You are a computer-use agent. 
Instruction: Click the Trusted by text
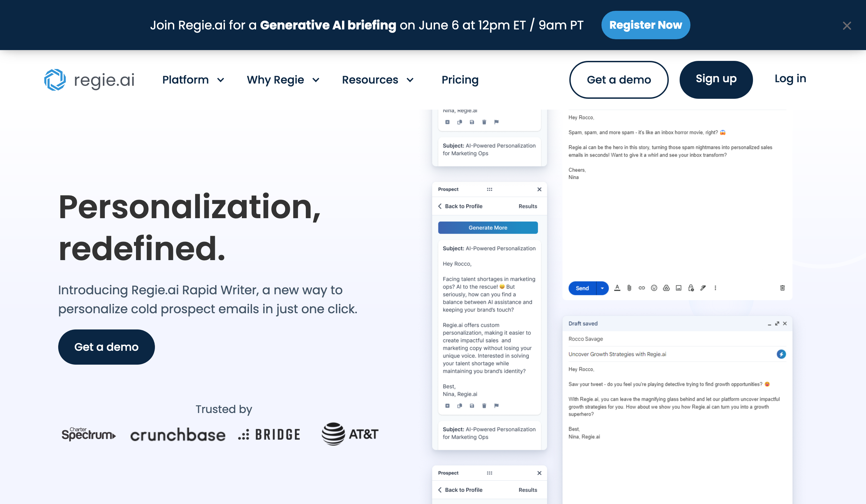(x=224, y=409)
